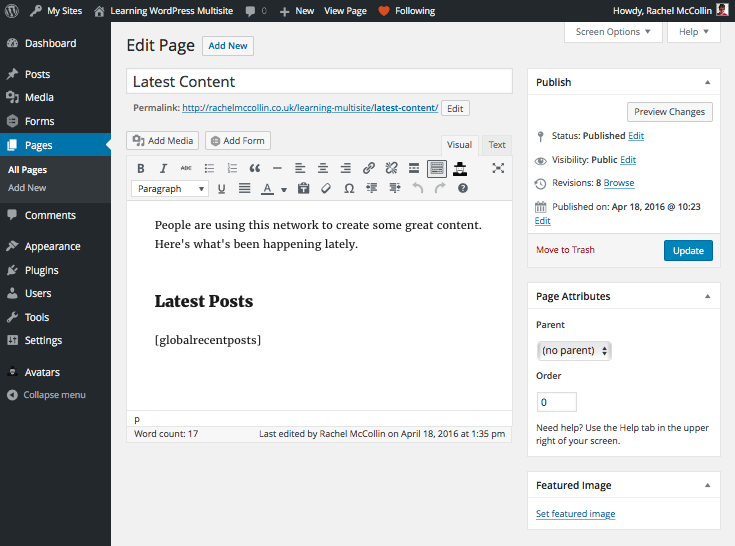Toggle bold formatting in the editor

coord(140,168)
